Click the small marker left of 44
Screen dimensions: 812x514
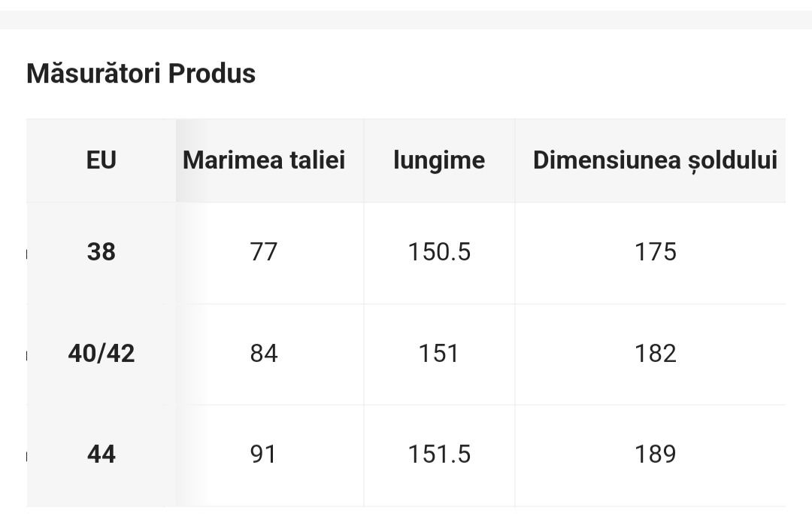27,456
